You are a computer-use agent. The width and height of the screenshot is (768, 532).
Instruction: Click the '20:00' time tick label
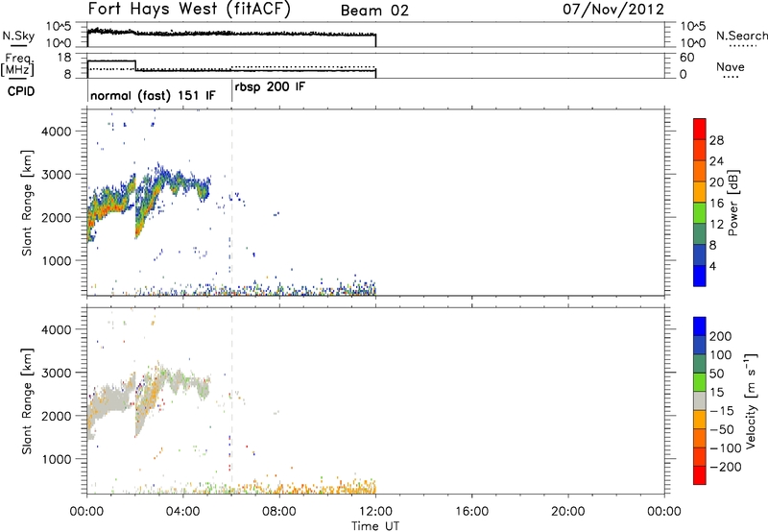pyautogui.click(x=567, y=512)
